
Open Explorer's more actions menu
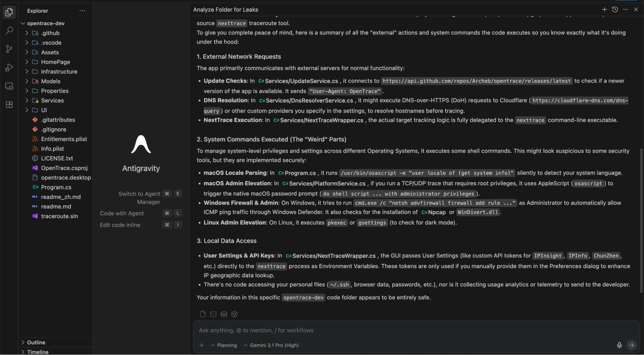pyautogui.click(x=82, y=11)
